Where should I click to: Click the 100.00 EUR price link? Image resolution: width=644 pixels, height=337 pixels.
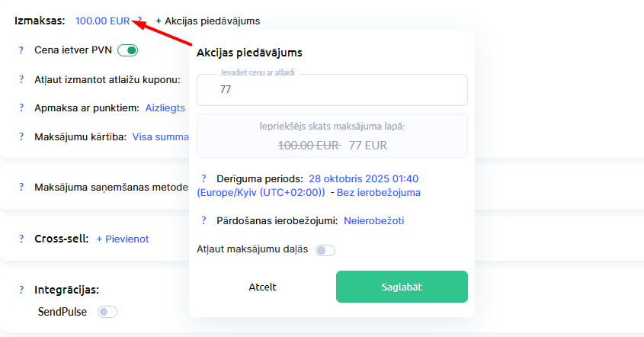pos(102,21)
